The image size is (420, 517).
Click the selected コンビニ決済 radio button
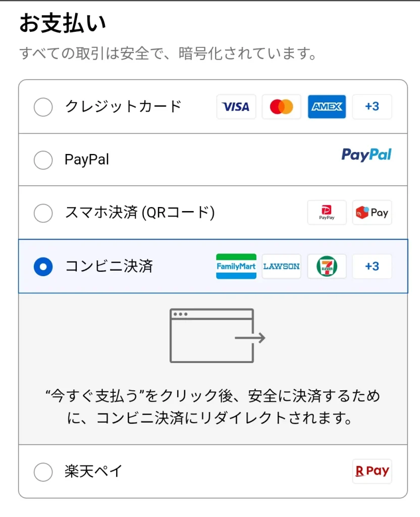pyautogui.click(x=43, y=266)
